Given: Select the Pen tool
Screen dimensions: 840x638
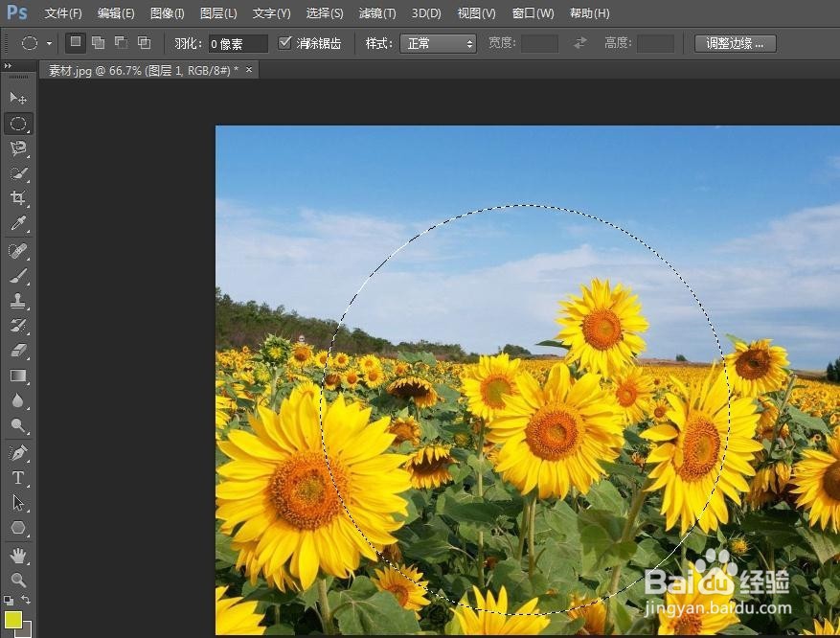Looking at the screenshot, I should point(17,453).
